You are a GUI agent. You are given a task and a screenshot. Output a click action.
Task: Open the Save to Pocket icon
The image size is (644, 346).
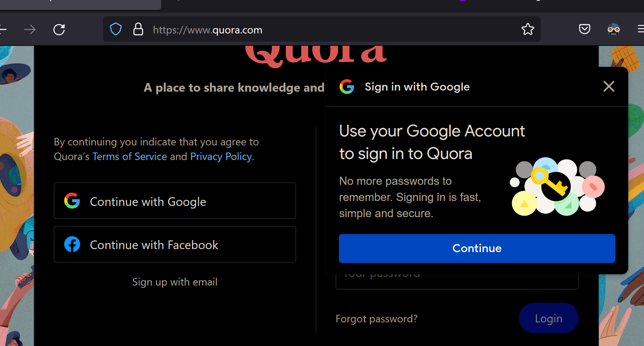coord(584,29)
